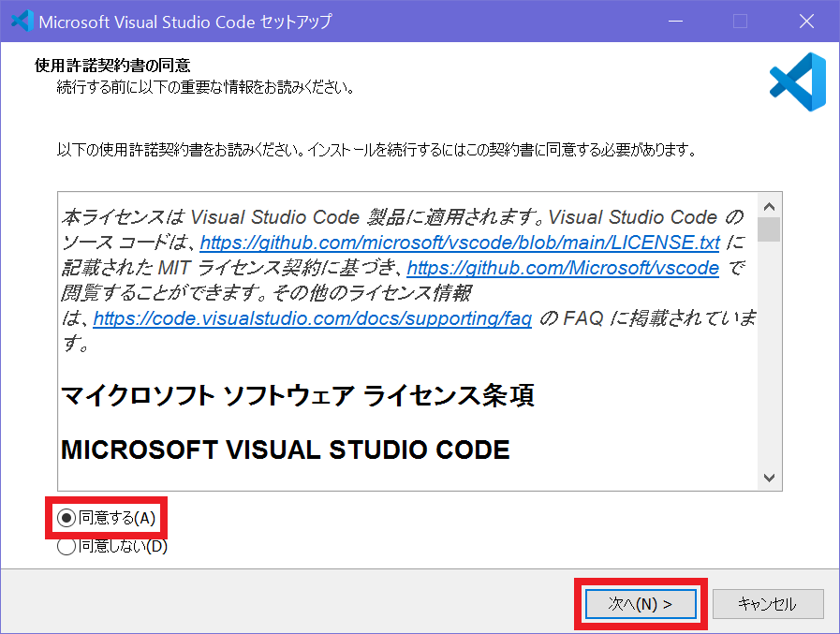840x634 pixels.
Task: Select the 同意する(A) radio button
Action: [x=66, y=518]
